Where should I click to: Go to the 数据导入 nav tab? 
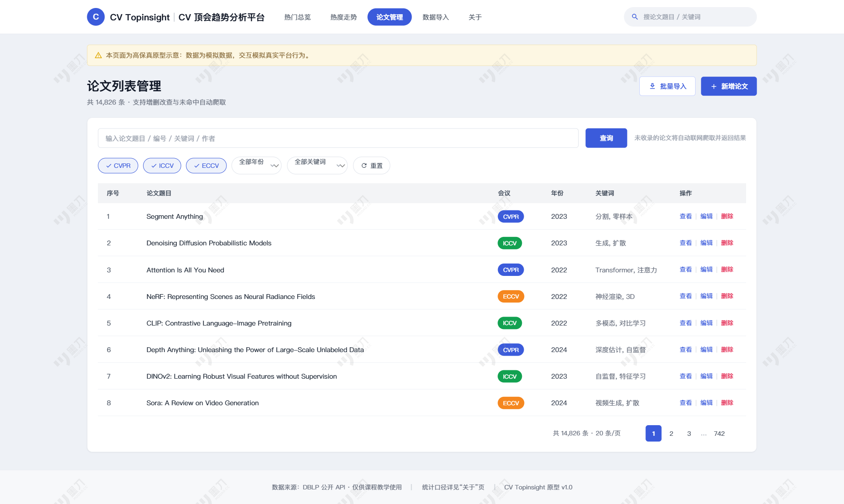(436, 17)
